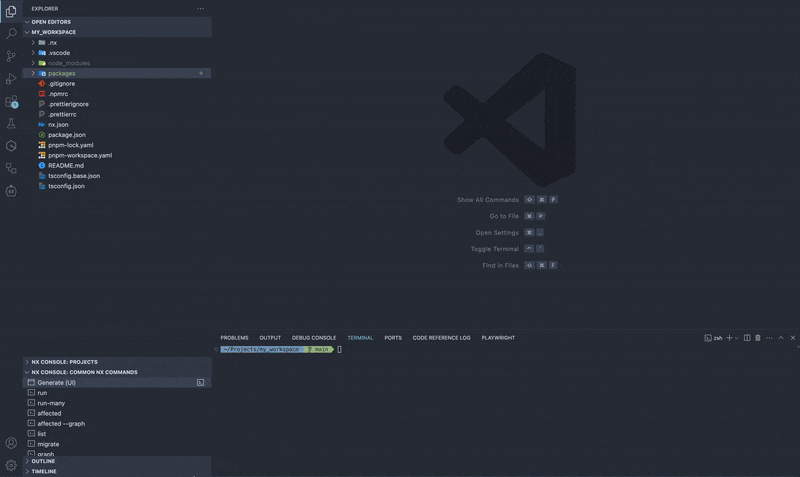Open the robot-face assistant view
This screenshot has width=800, height=477.
(x=11, y=191)
